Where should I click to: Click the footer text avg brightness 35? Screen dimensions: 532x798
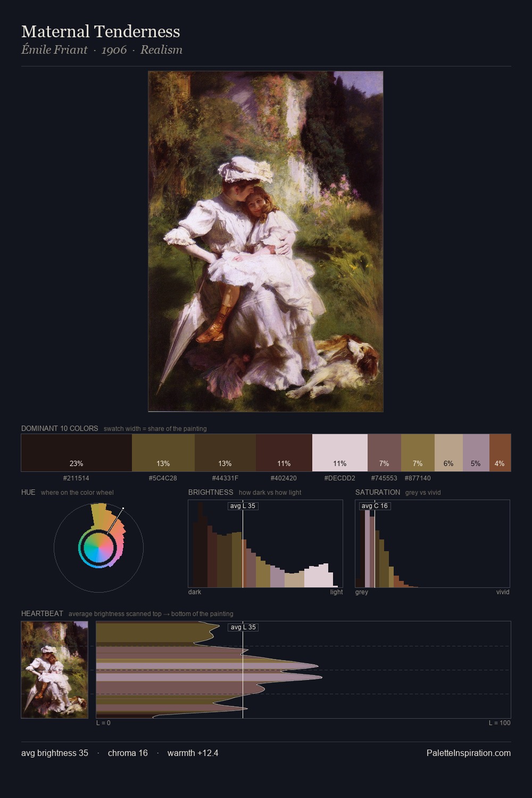tap(55, 753)
